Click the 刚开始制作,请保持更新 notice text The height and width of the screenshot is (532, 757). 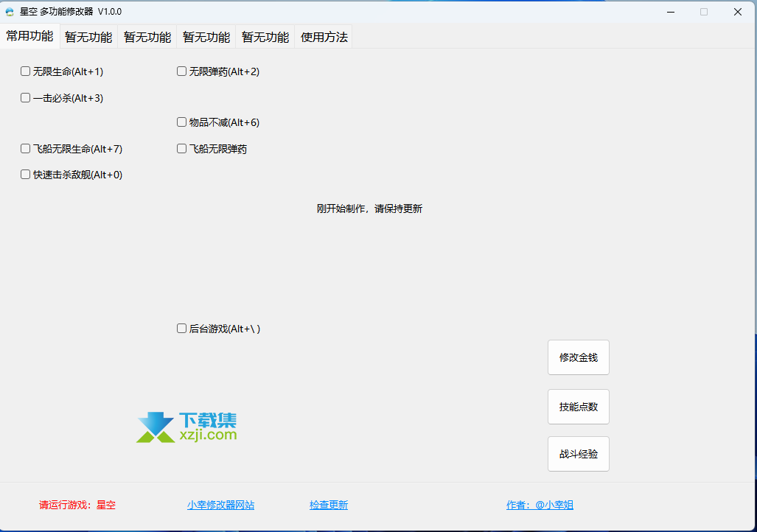(370, 209)
